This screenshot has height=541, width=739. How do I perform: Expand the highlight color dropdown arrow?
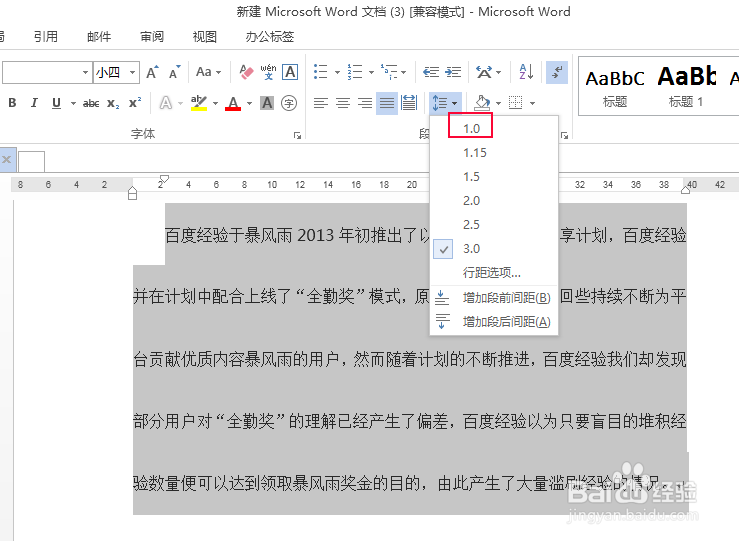215,103
